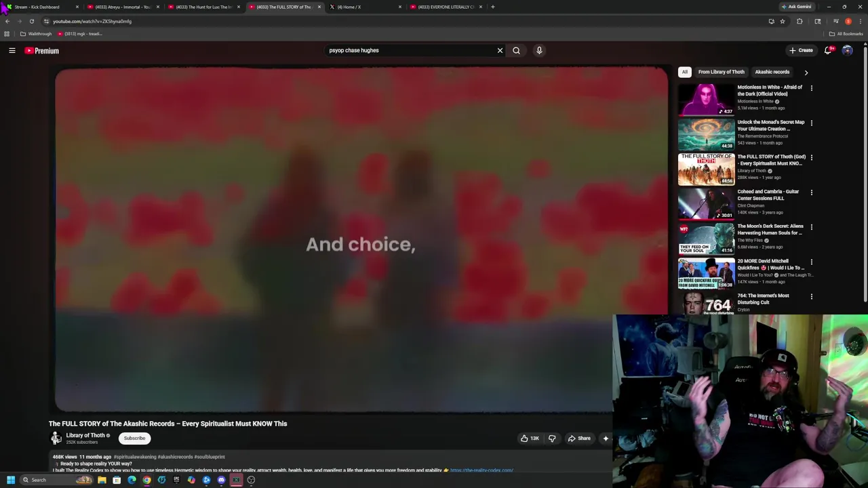Switch to 'Home / X' tab
Image resolution: width=868 pixels, height=488 pixels.
tap(365, 7)
